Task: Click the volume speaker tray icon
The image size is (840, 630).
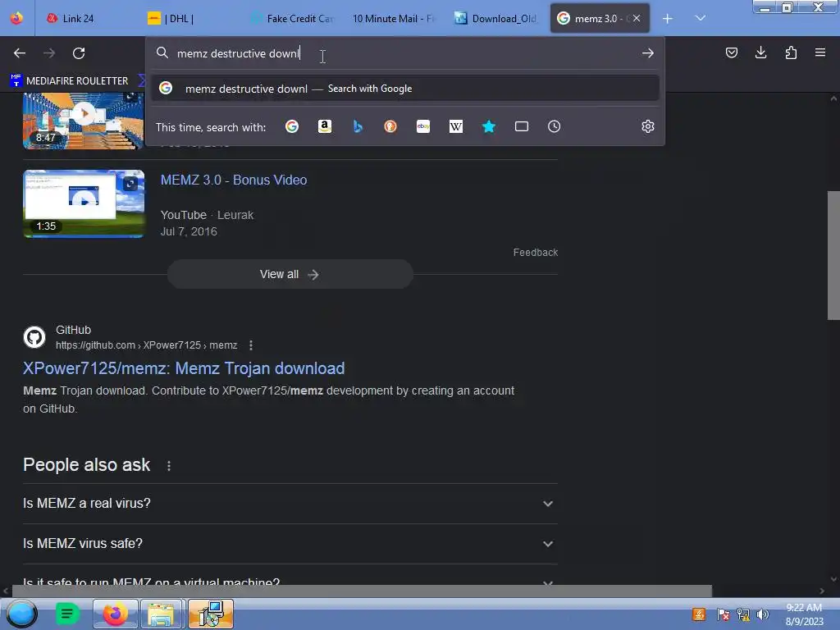Action: (x=763, y=614)
